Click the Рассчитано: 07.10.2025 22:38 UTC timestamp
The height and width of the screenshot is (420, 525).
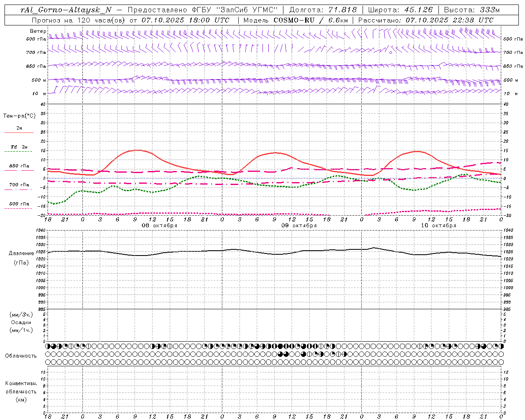426,20
